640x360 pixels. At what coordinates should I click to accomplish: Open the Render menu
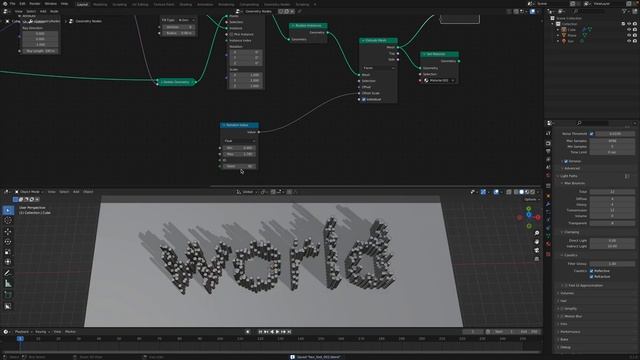[x=35, y=4]
